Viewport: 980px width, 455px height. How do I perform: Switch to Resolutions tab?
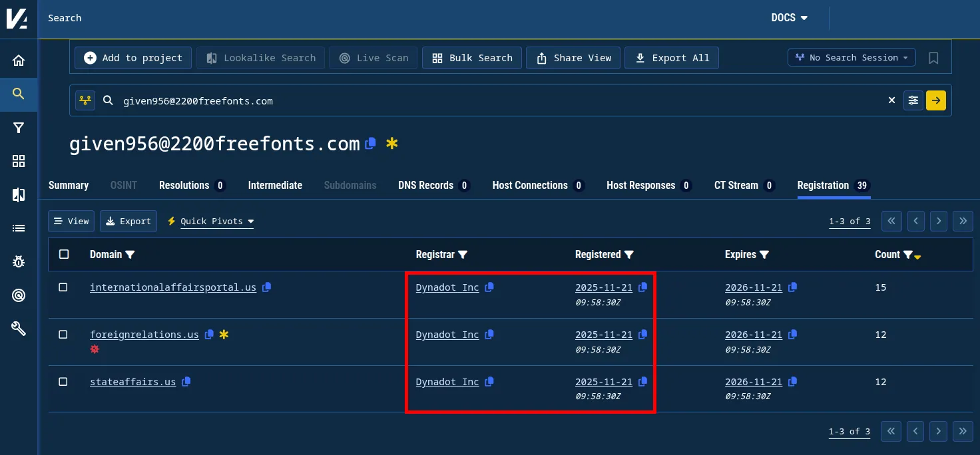click(x=192, y=186)
